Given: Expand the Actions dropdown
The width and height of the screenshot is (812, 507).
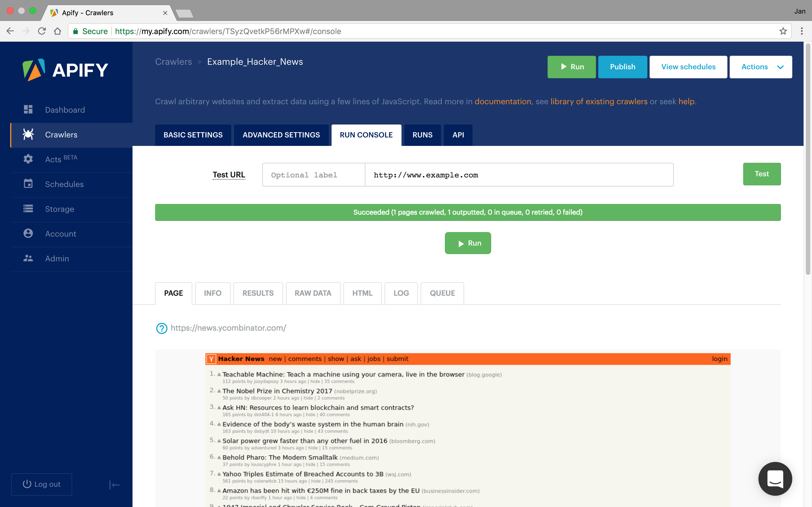Looking at the screenshot, I should point(761,67).
